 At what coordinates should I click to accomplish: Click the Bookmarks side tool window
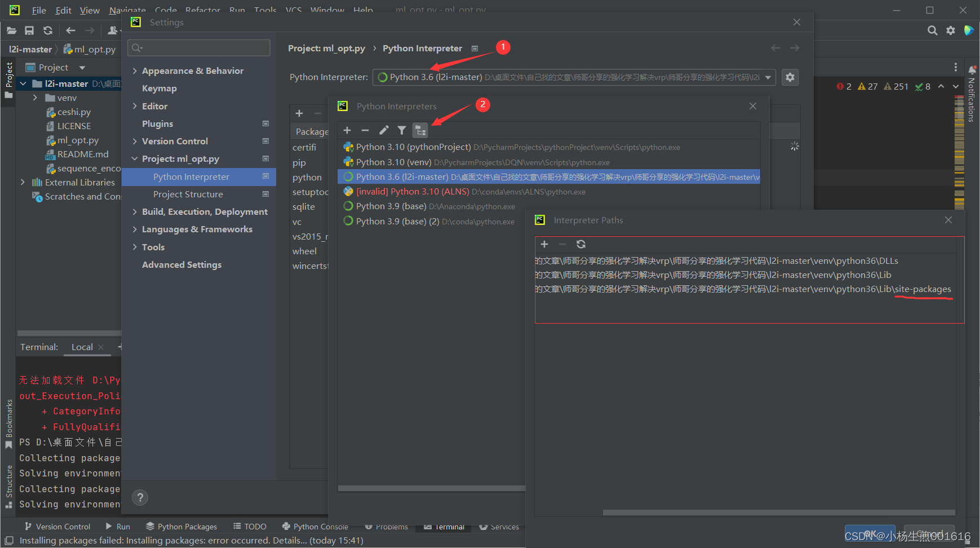click(9, 424)
